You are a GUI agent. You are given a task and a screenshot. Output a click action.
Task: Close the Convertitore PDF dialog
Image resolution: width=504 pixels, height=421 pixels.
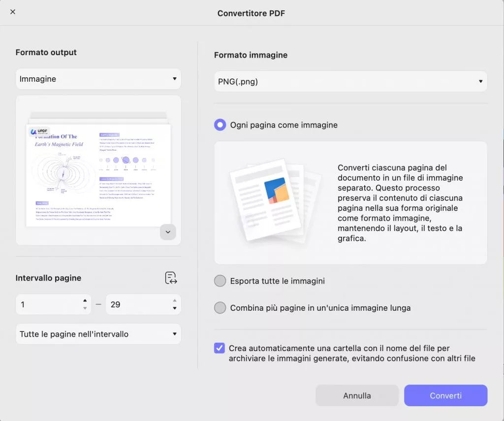(13, 12)
